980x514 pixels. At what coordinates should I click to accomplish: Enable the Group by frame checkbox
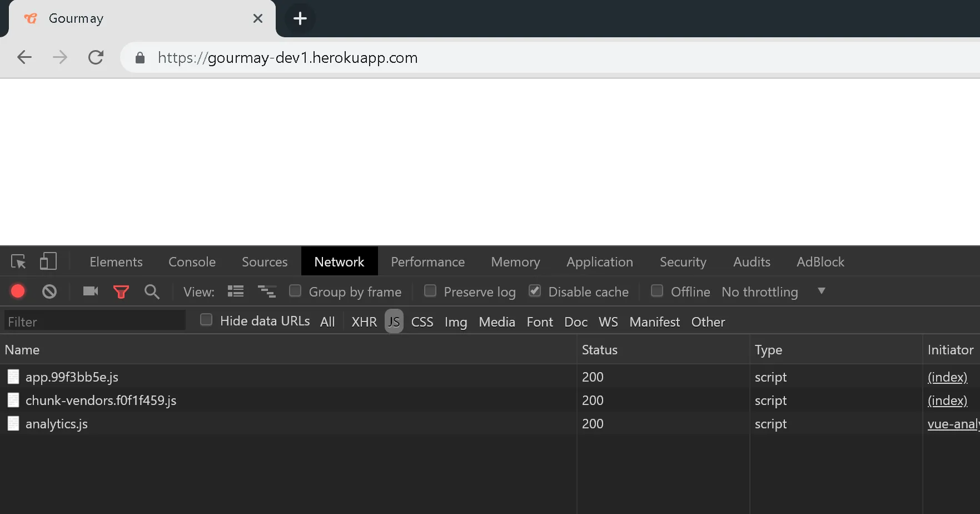295,291
